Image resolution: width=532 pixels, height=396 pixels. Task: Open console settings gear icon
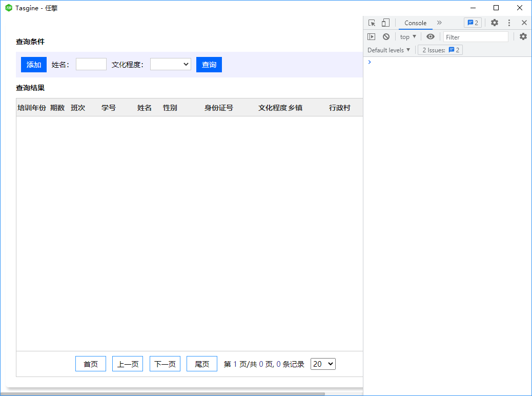[523, 36]
